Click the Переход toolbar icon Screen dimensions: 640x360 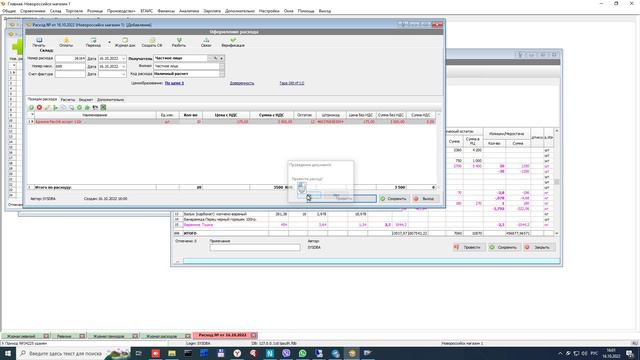pos(93,42)
